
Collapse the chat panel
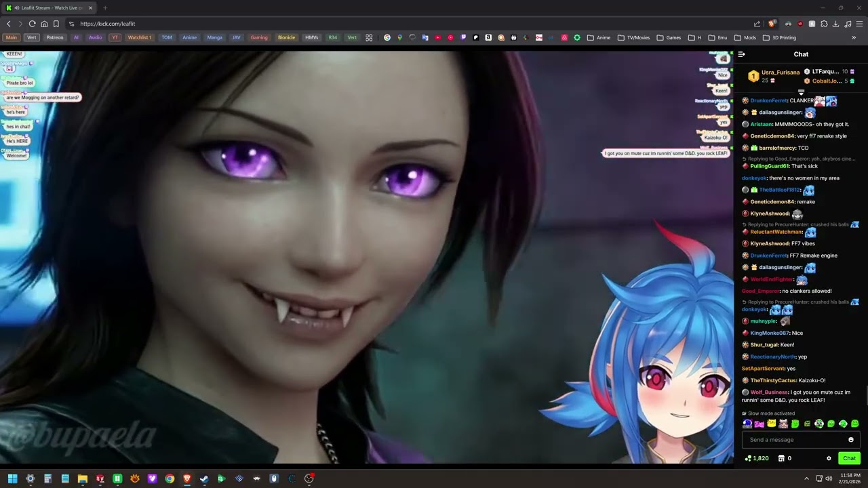(x=742, y=54)
